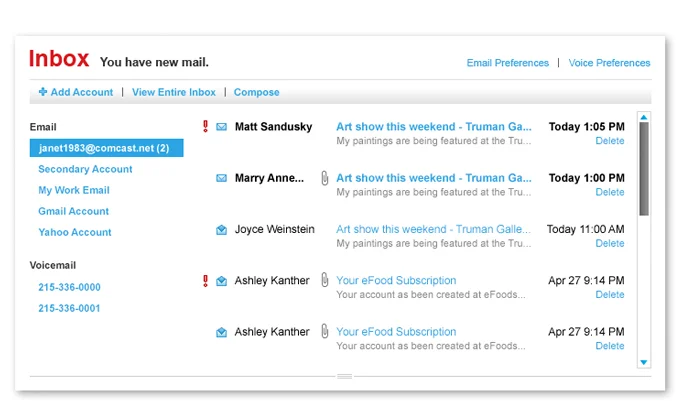This screenshot has width=680, height=407.
Task: Click the plus icon beside Add Account
Action: [x=43, y=92]
